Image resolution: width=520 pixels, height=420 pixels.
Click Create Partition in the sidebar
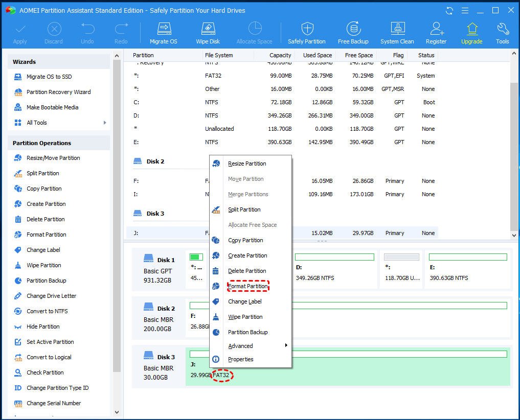[x=46, y=204]
